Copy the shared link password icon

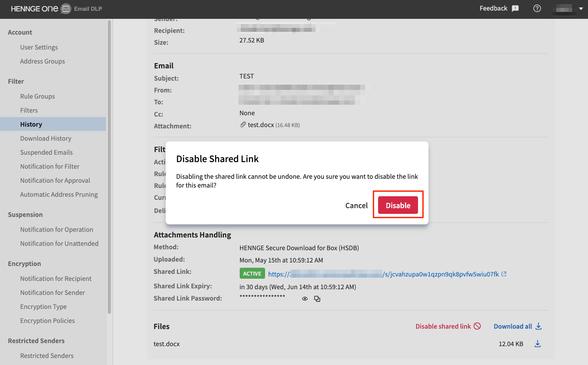pos(317,299)
